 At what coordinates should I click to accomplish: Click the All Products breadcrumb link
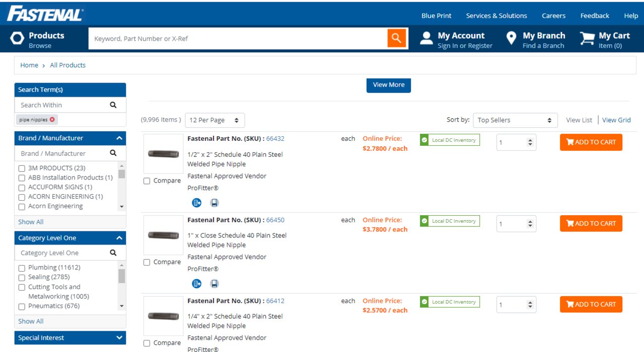click(x=68, y=65)
